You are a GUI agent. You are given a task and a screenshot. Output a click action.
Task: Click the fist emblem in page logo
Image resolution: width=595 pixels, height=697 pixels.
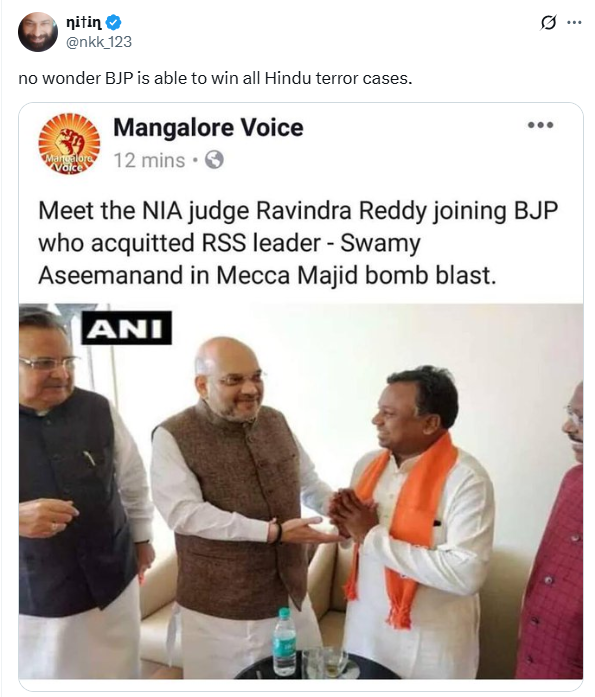(x=69, y=141)
